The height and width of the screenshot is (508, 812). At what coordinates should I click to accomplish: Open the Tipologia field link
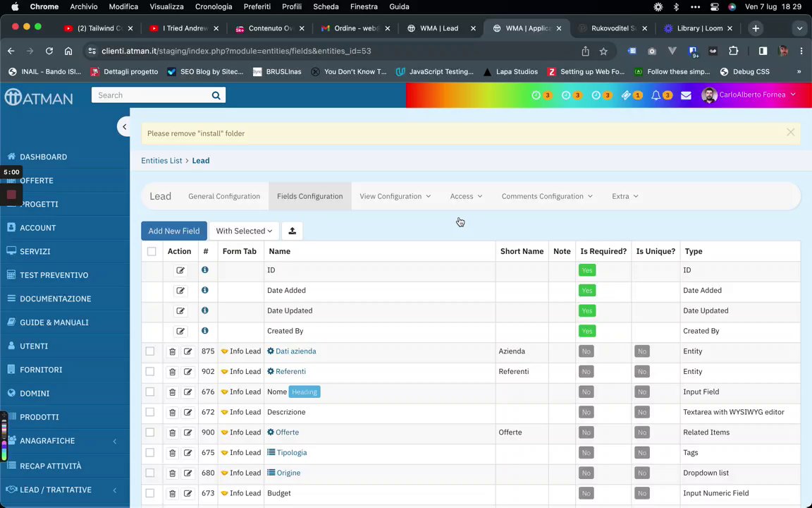point(292,452)
